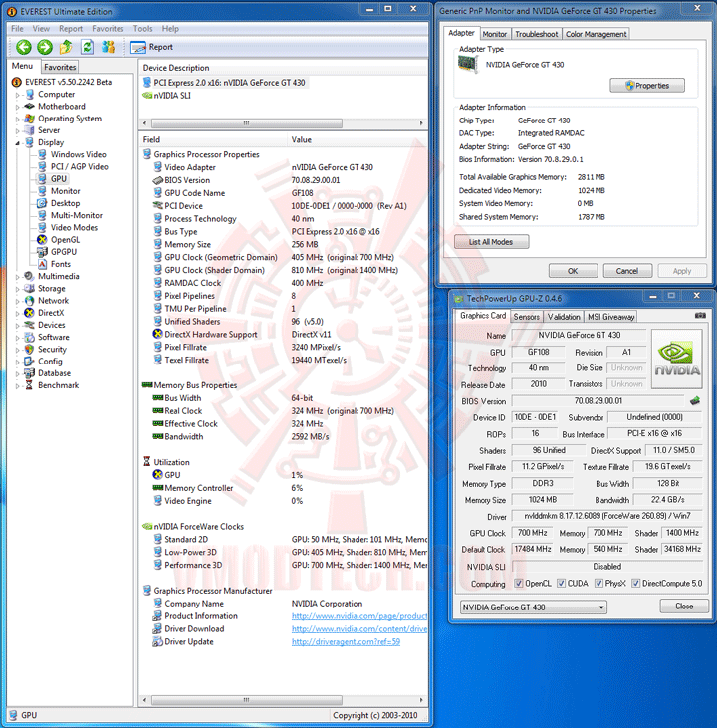Select the Monitor item under Display
The height and width of the screenshot is (728, 717).
65,191
